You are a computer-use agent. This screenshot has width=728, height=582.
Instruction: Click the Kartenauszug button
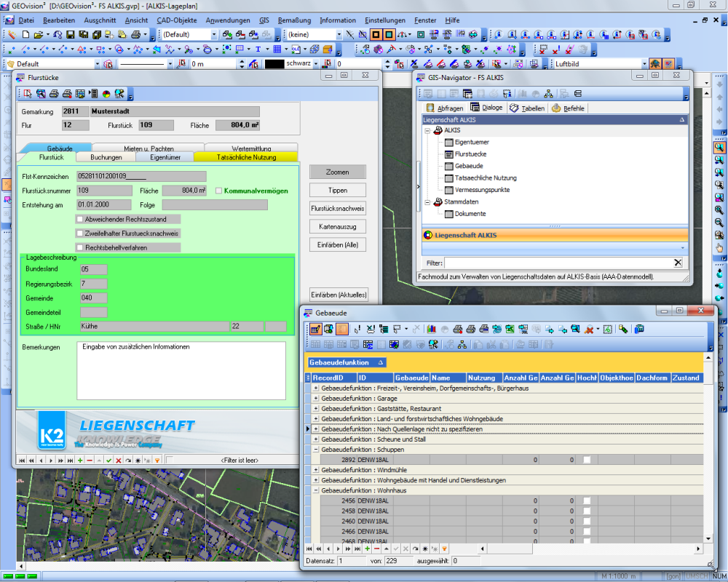pyautogui.click(x=338, y=226)
